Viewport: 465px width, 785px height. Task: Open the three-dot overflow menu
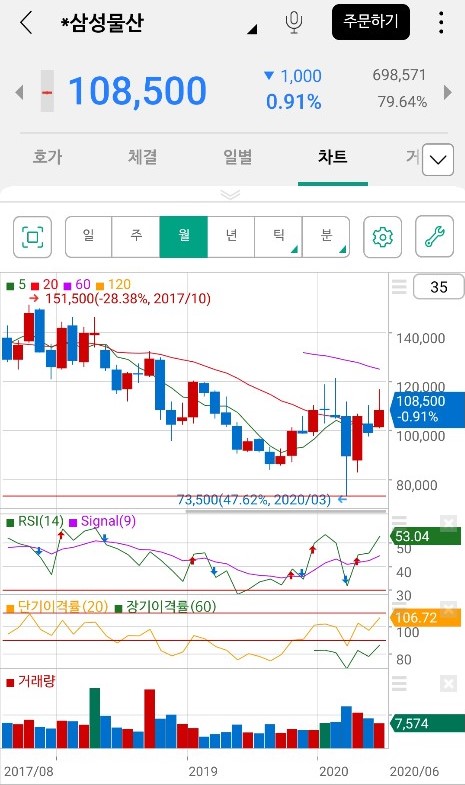point(440,23)
